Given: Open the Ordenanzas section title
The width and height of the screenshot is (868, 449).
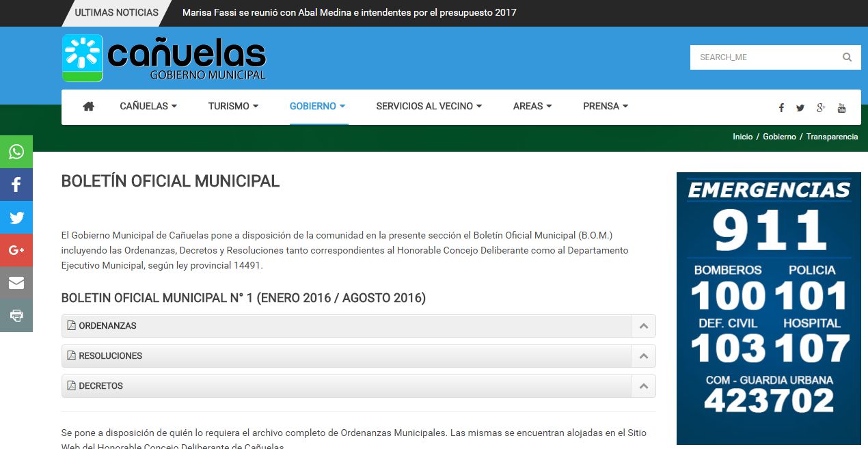Looking at the screenshot, I should (107, 326).
